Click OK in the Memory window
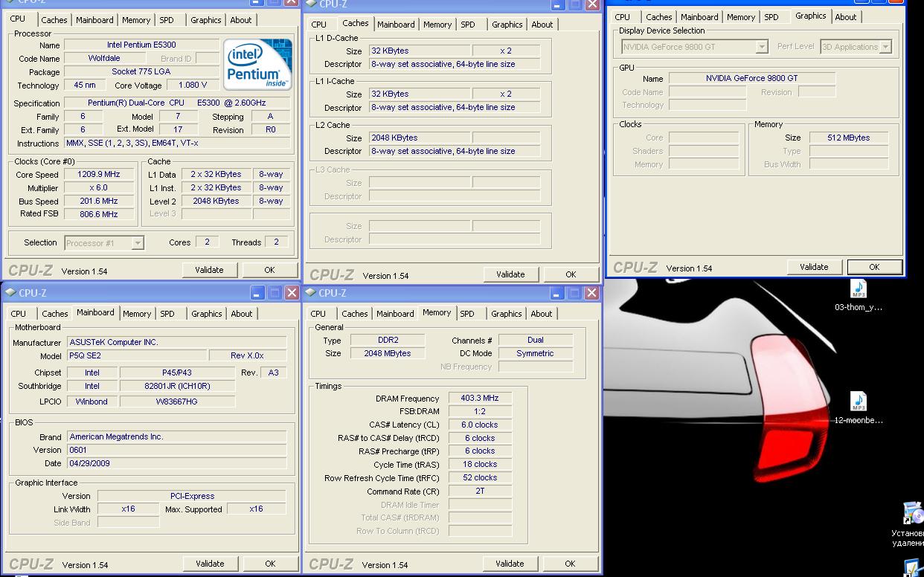The image size is (924, 577). [x=570, y=564]
